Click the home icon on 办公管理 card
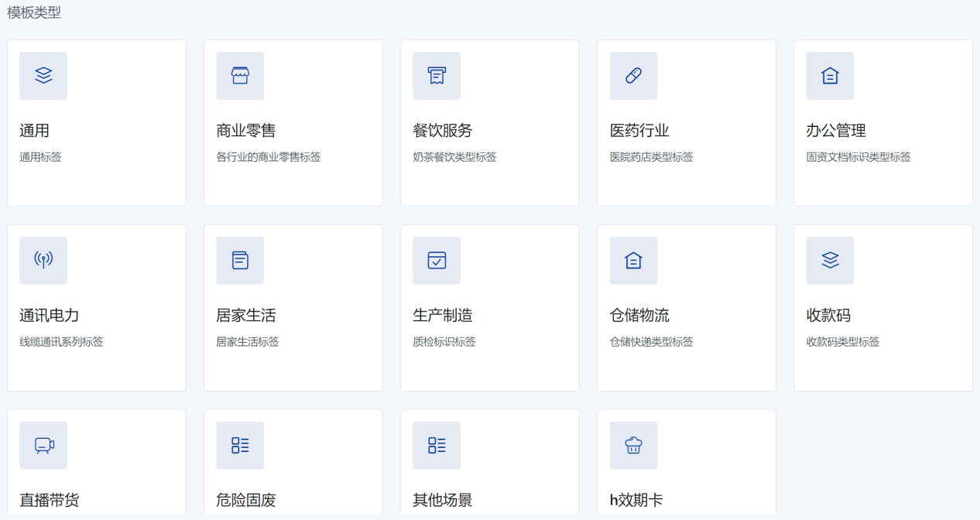Image resolution: width=980 pixels, height=520 pixels. click(830, 75)
